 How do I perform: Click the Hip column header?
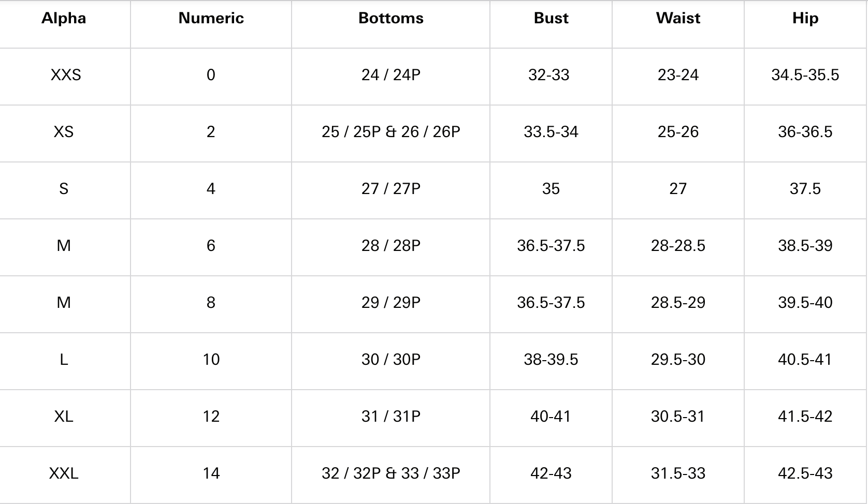click(805, 18)
